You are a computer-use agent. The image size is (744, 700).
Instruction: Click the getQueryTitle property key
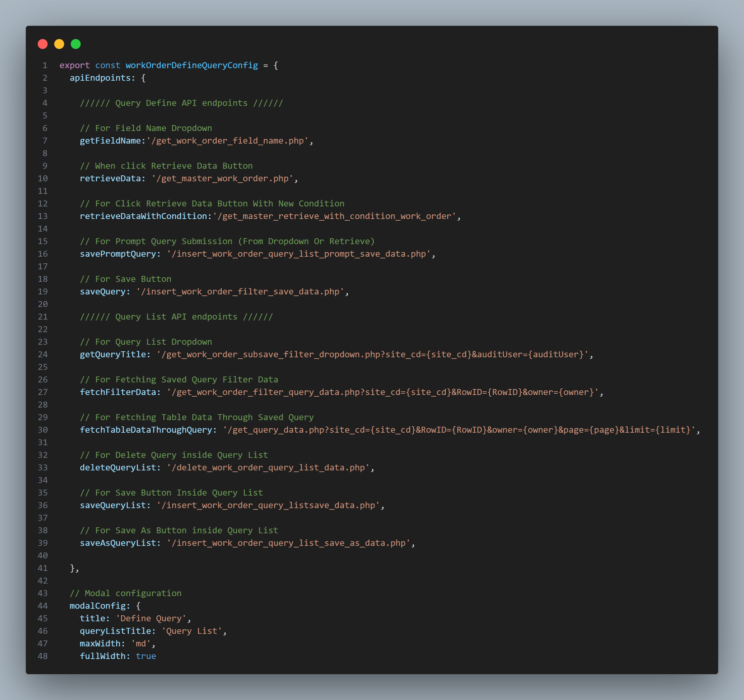pos(113,355)
